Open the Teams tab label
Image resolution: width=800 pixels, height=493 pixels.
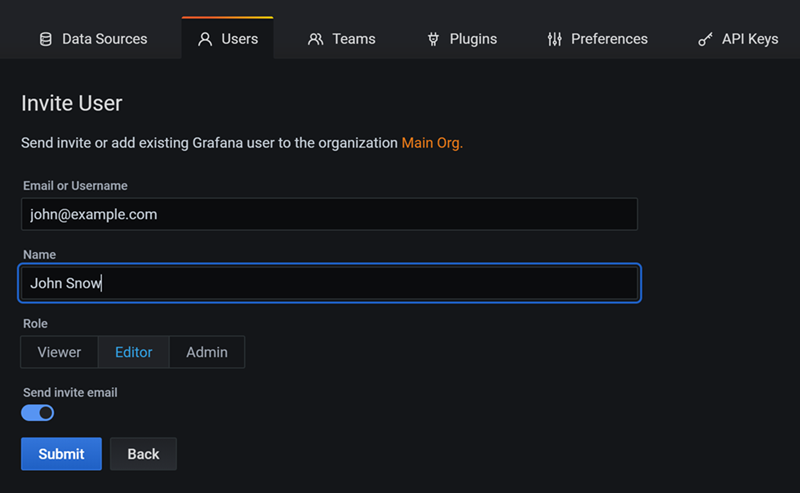point(354,39)
